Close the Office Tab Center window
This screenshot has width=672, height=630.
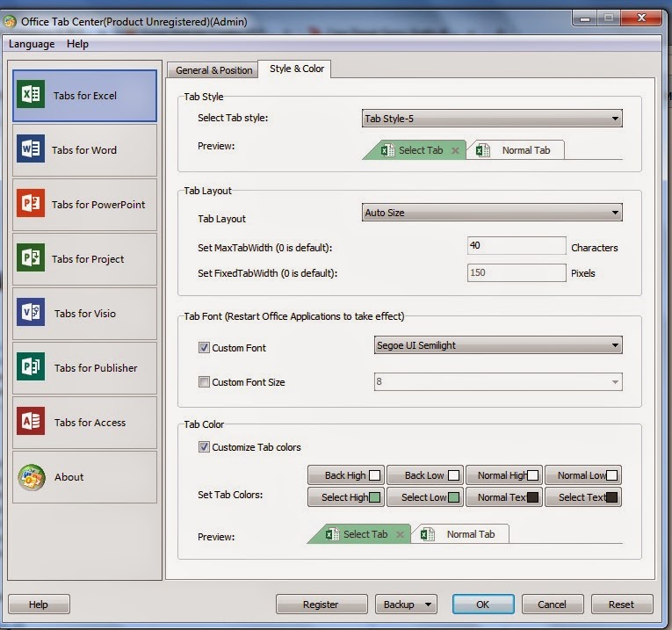pyautogui.click(x=641, y=18)
